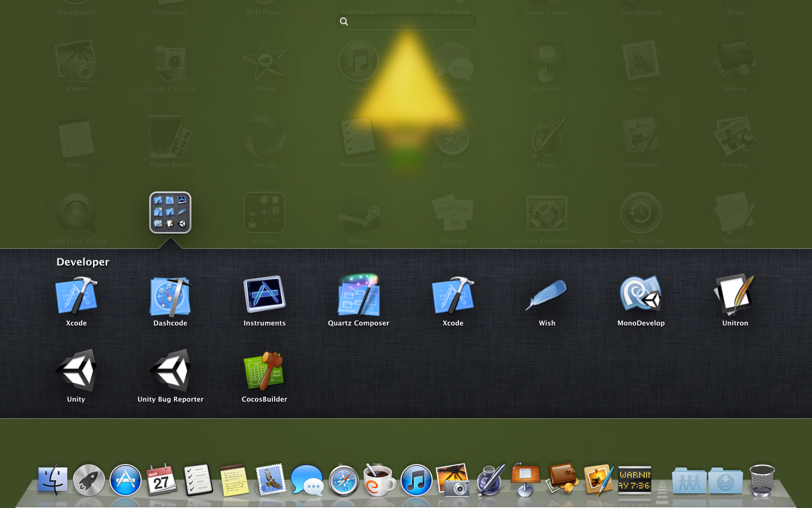This screenshot has height=508, width=812.
Task: Open the Money wallet icon in Dock
Action: (x=562, y=479)
